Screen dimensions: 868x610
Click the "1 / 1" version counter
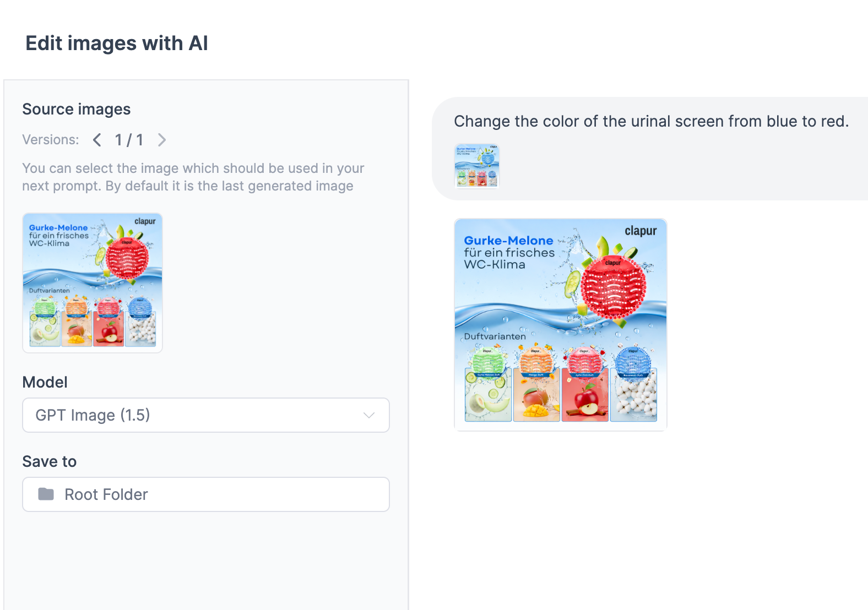tap(129, 140)
